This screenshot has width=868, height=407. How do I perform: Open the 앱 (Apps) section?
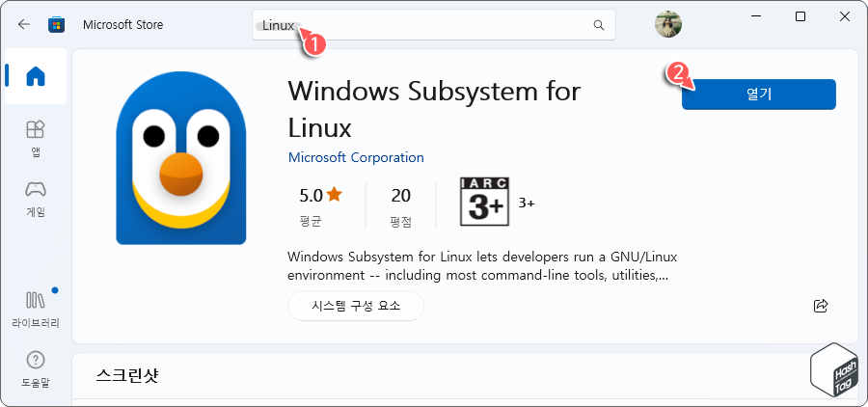36,139
